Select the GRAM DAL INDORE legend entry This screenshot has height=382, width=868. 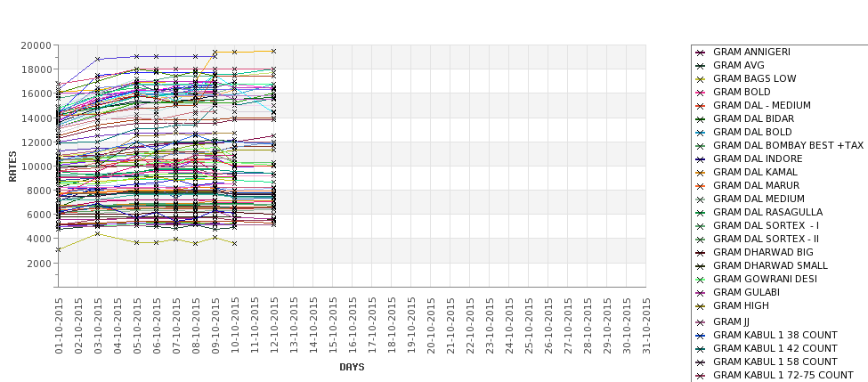[758, 158]
